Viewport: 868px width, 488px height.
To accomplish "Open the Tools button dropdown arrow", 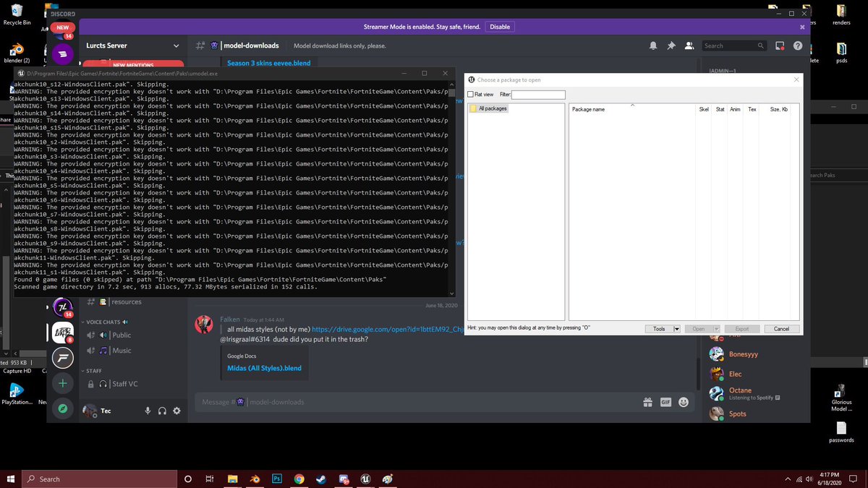I will [x=677, y=329].
